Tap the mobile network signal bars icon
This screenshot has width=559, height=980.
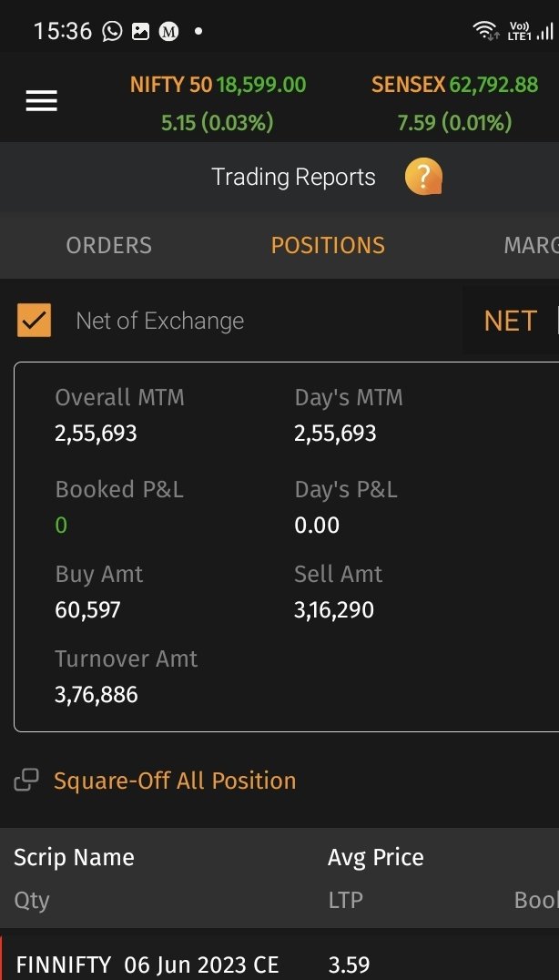click(x=544, y=32)
